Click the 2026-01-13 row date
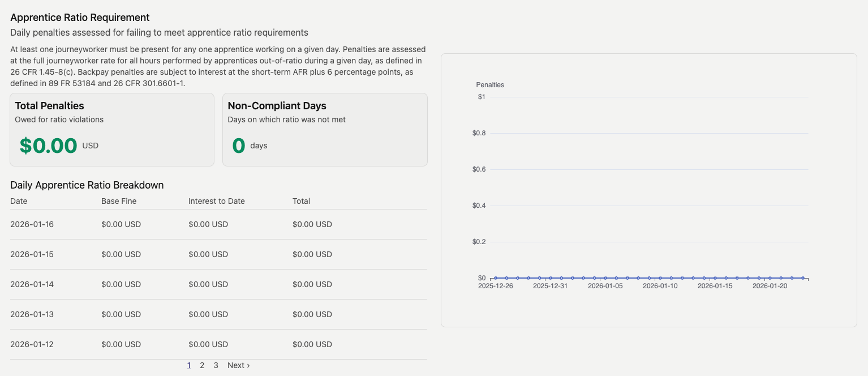The height and width of the screenshot is (376, 868). 32,314
